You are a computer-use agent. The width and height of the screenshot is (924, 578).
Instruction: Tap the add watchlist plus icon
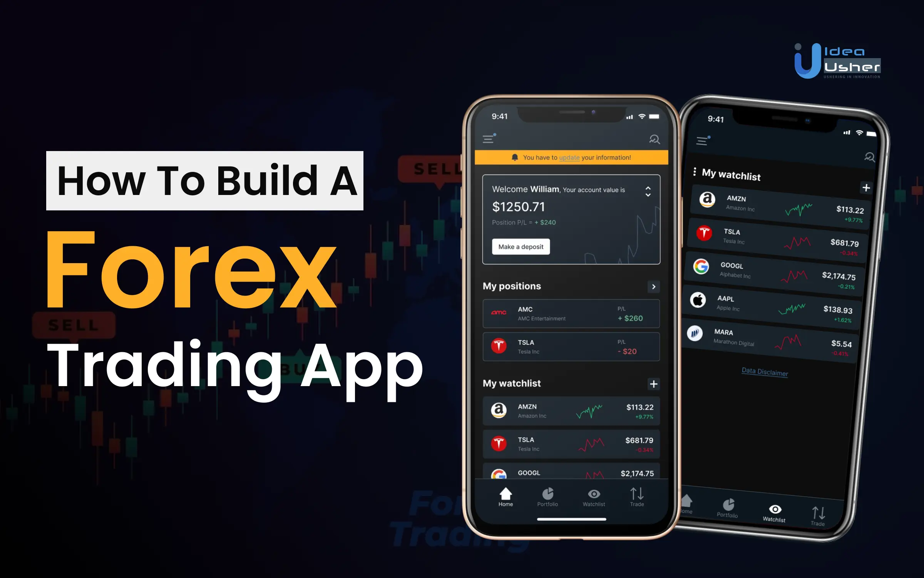(654, 383)
